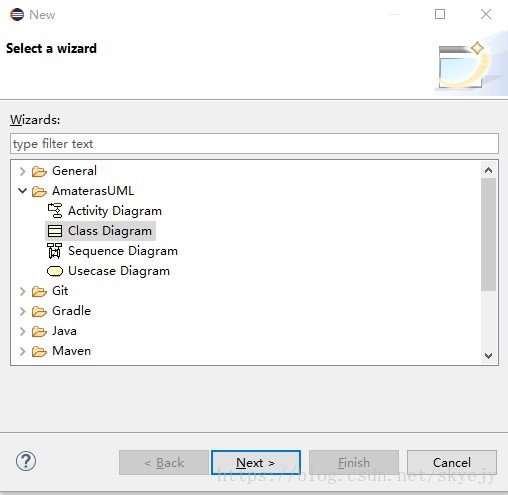
Task: Click the wizard list scroll down arrow
Action: [x=489, y=356]
